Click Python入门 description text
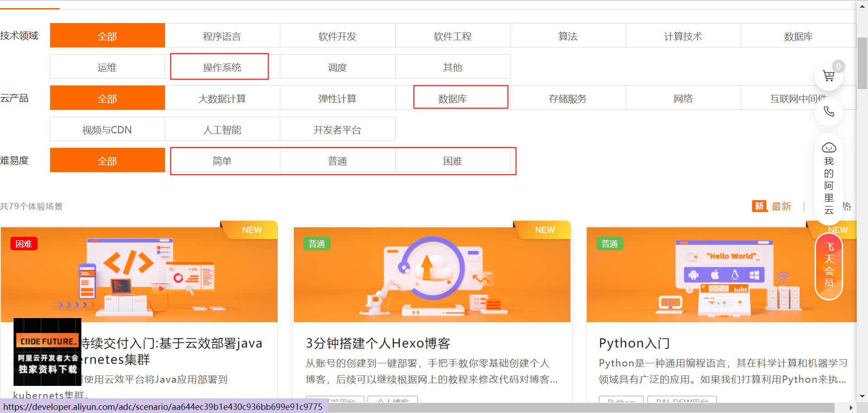 (722, 371)
